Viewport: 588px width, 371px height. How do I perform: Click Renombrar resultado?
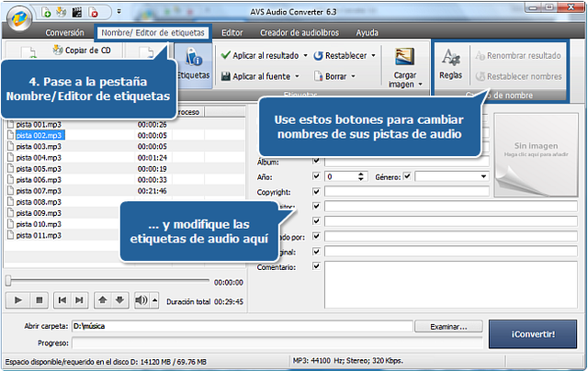pyautogui.click(x=518, y=56)
